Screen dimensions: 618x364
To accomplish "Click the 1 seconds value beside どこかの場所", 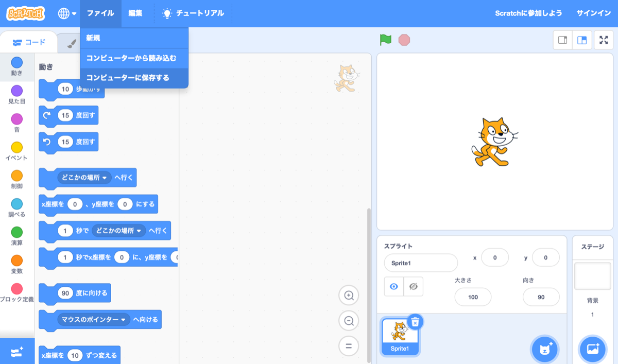I will [65, 231].
